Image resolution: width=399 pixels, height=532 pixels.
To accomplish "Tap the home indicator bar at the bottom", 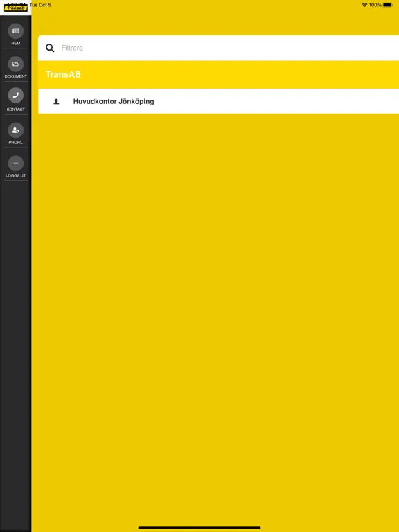I will [199, 528].
